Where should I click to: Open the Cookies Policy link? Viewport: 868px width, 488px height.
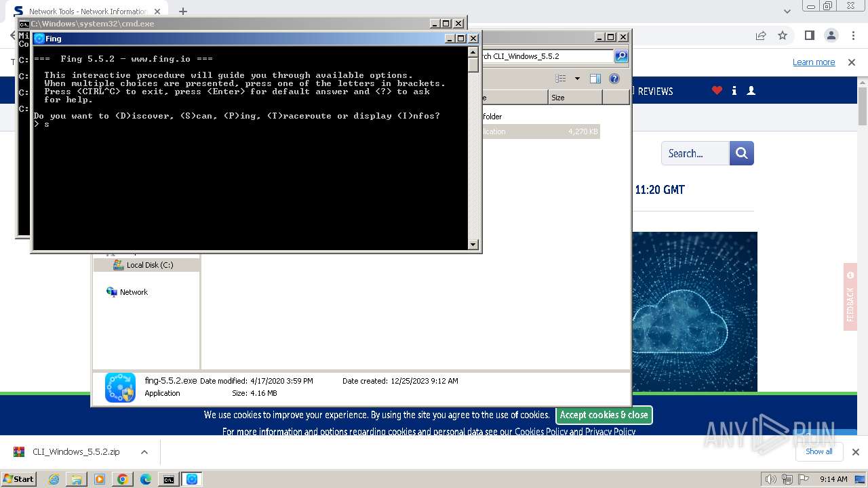tap(541, 432)
